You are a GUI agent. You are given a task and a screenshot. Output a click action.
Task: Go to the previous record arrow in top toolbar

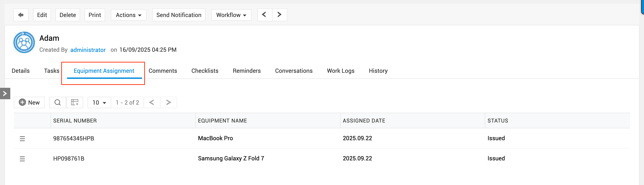pos(265,15)
